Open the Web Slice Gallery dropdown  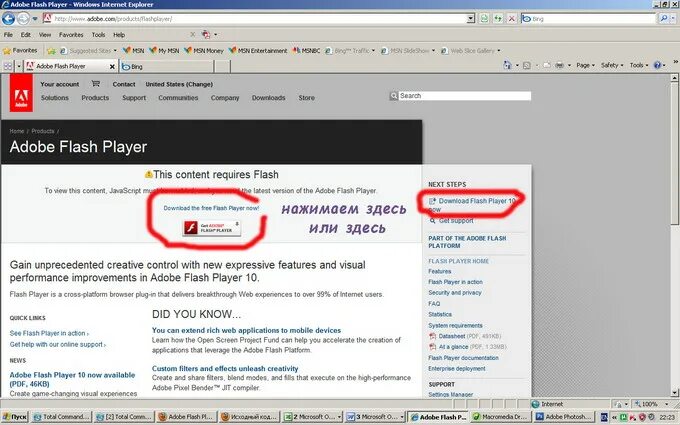point(499,51)
